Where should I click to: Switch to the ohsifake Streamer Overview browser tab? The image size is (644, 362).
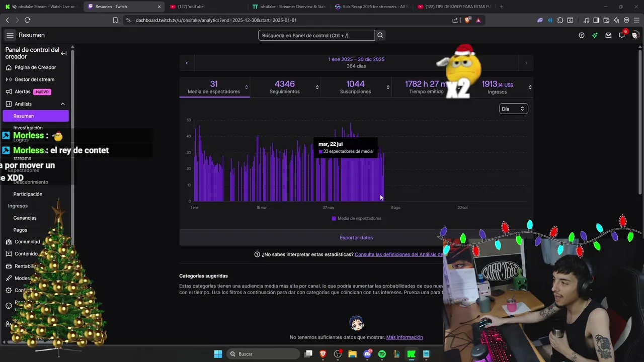click(x=289, y=7)
